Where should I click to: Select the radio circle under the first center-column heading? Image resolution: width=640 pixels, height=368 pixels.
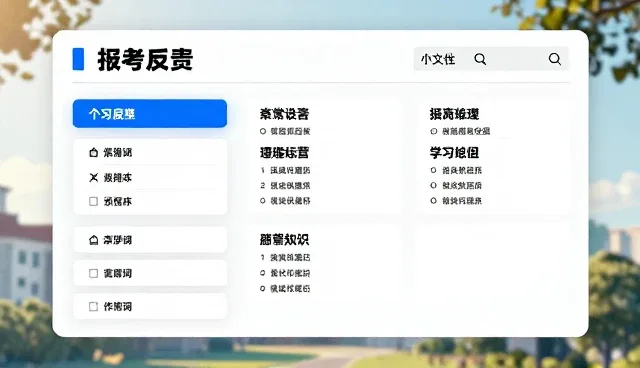point(263,131)
